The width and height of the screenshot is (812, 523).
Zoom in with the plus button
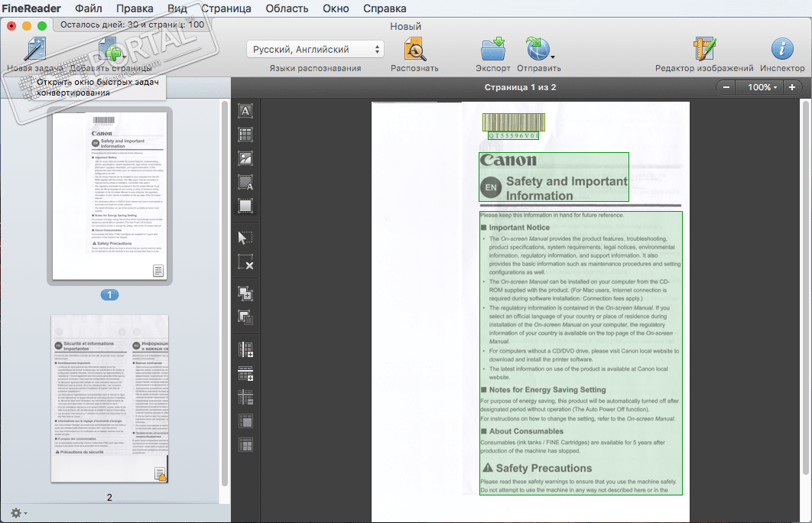click(792, 87)
